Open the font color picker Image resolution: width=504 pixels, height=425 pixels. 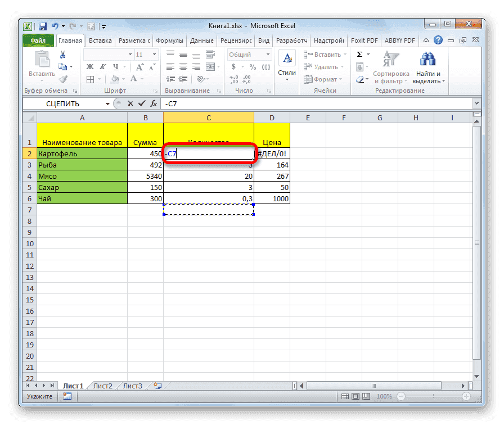133,79
